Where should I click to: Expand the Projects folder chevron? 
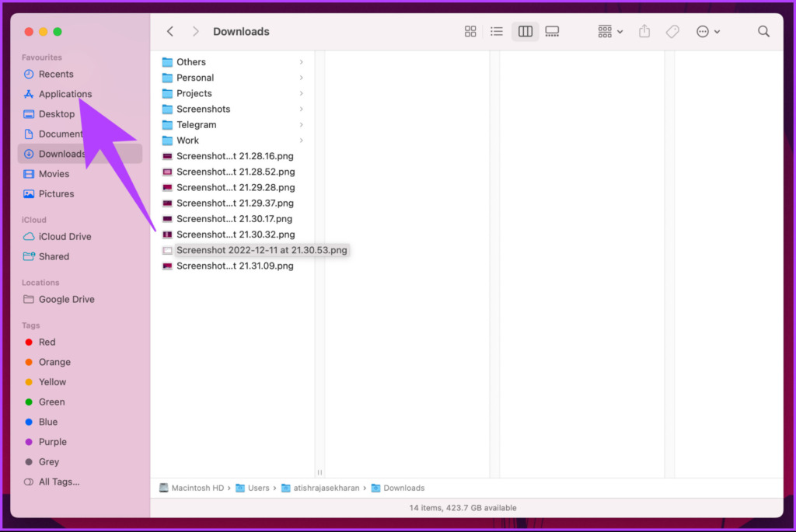point(302,93)
